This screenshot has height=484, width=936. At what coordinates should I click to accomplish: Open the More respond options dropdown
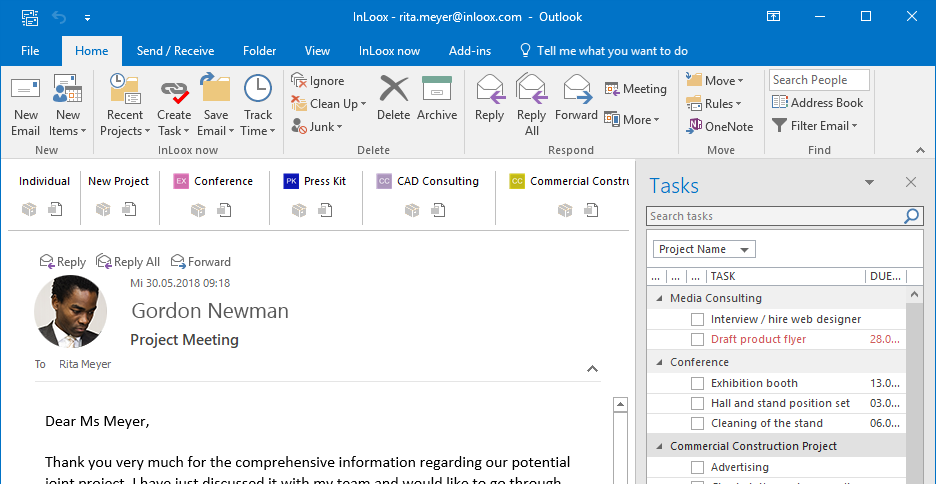[632, 119]
